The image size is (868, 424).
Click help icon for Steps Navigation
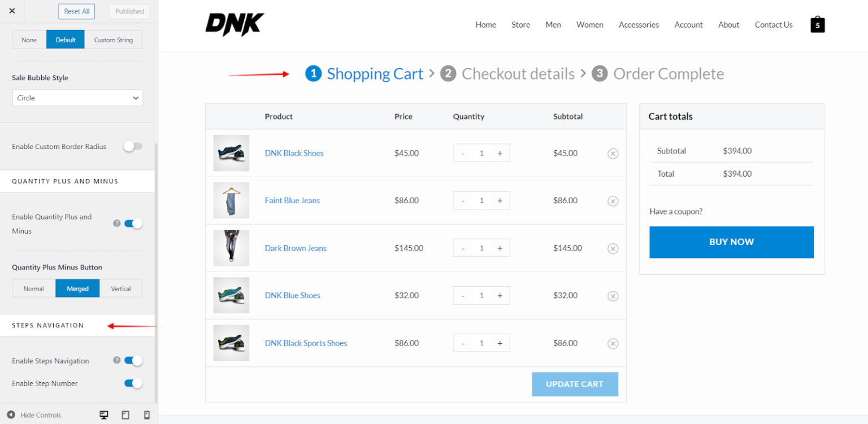tap(117, 360)
